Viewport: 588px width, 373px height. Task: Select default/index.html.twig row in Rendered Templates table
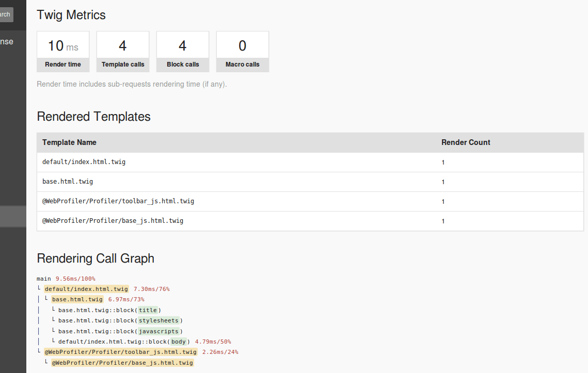pos(84,162)
